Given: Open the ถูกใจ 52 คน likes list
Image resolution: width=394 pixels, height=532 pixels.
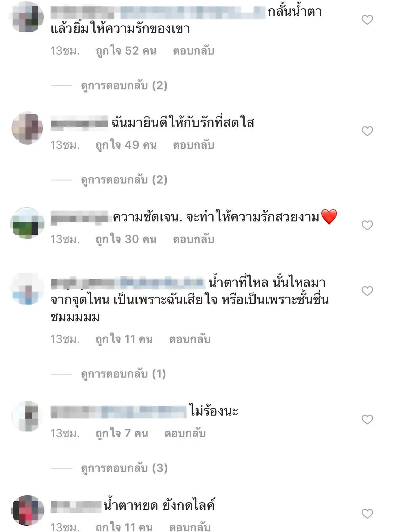Looking at the screenshot, I should pyautogui.click(x=126, y=51).
